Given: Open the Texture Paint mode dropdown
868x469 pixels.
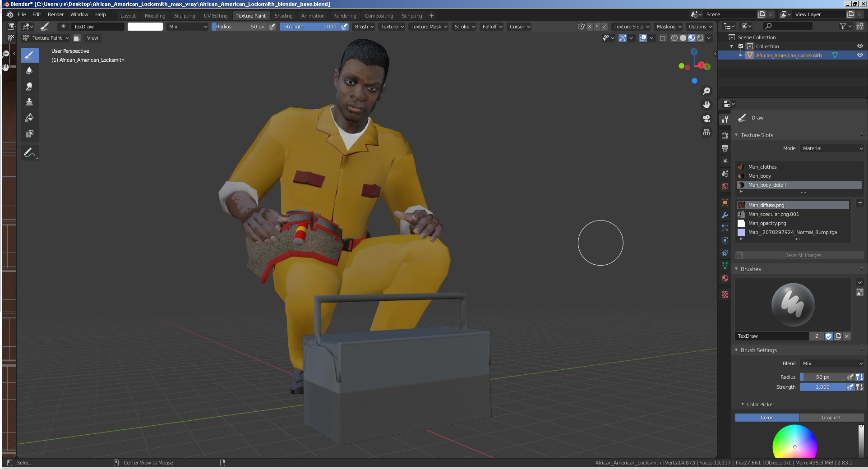Looking at the screenshot, I should pos(46,38).
